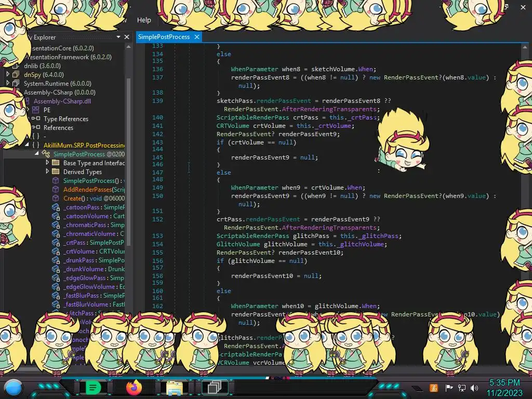Click the Base Type folder icon
532x399 pixels.
tap(56, 163)
